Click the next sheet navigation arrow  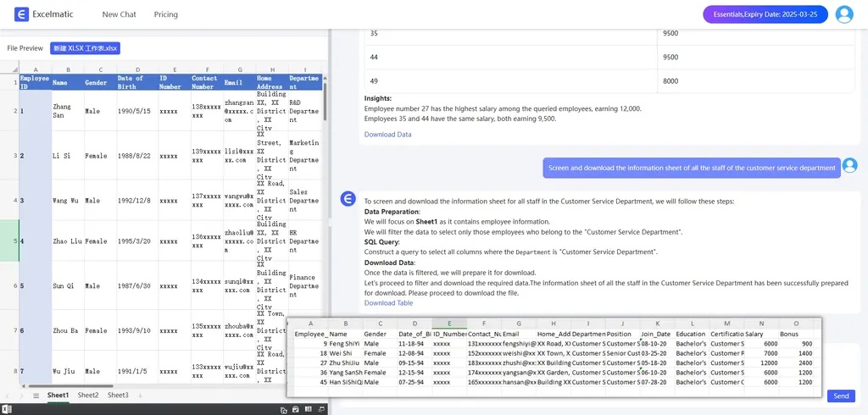click(x=23, y=396)
